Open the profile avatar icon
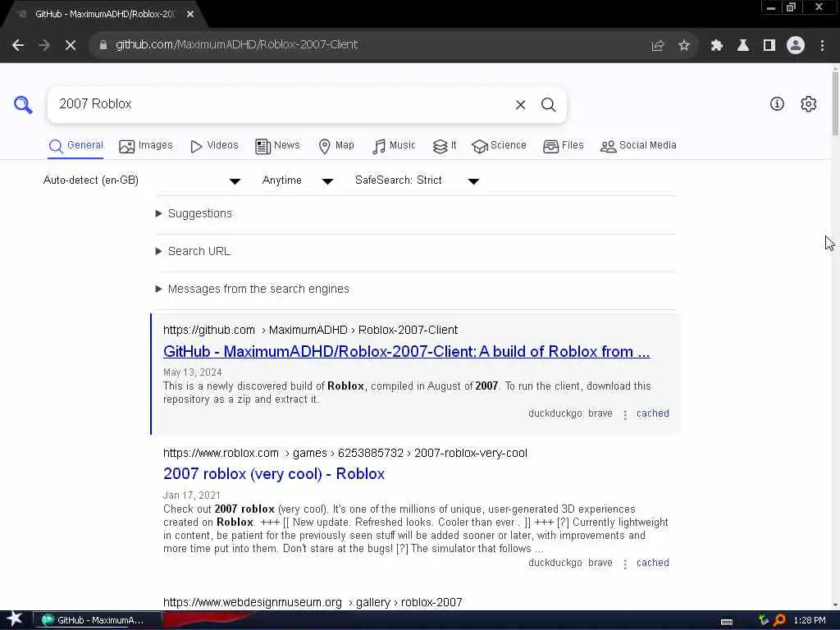The height and width of the screenshot is (630, 840). tap(796, 45)
